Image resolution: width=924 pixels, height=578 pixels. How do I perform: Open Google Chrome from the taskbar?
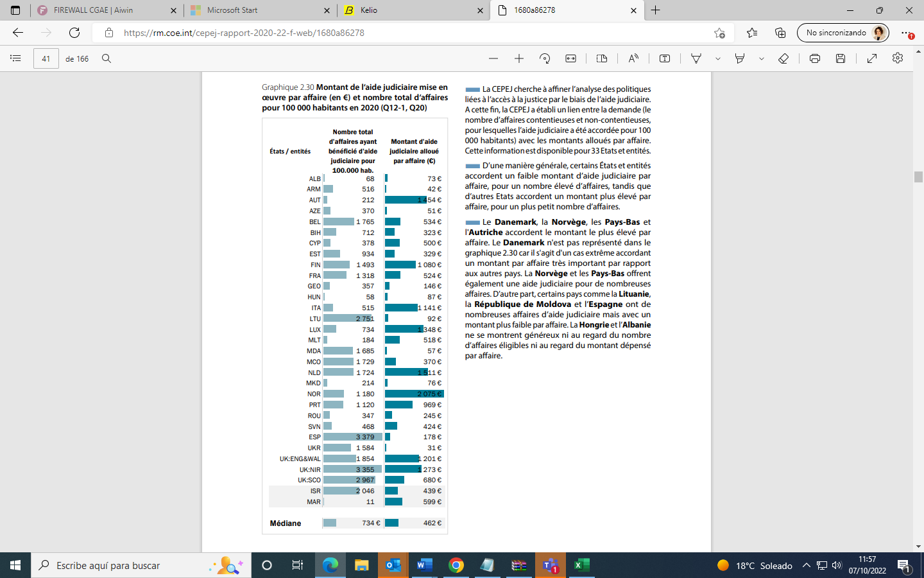(x=456, y=565)
